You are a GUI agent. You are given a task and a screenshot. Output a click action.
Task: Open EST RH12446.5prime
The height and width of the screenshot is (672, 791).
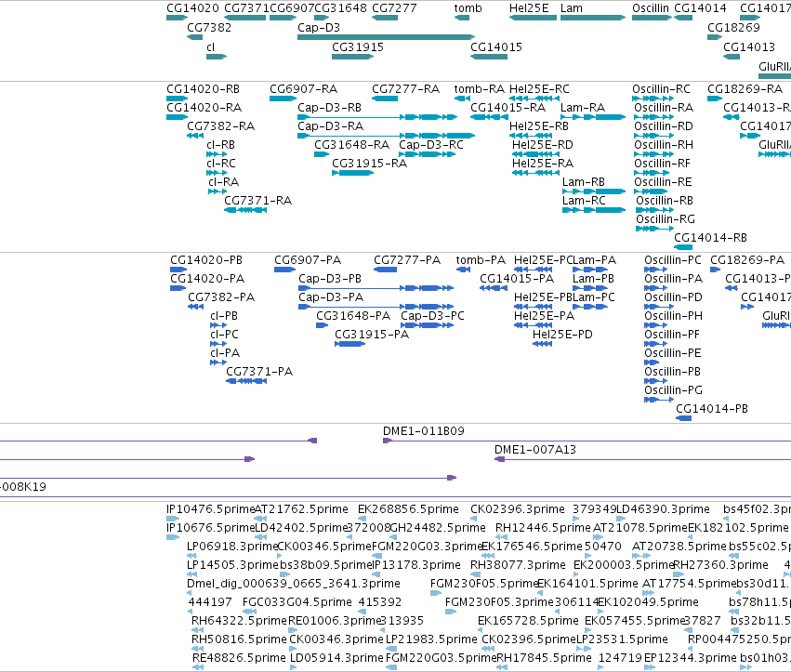click(543, 528)
